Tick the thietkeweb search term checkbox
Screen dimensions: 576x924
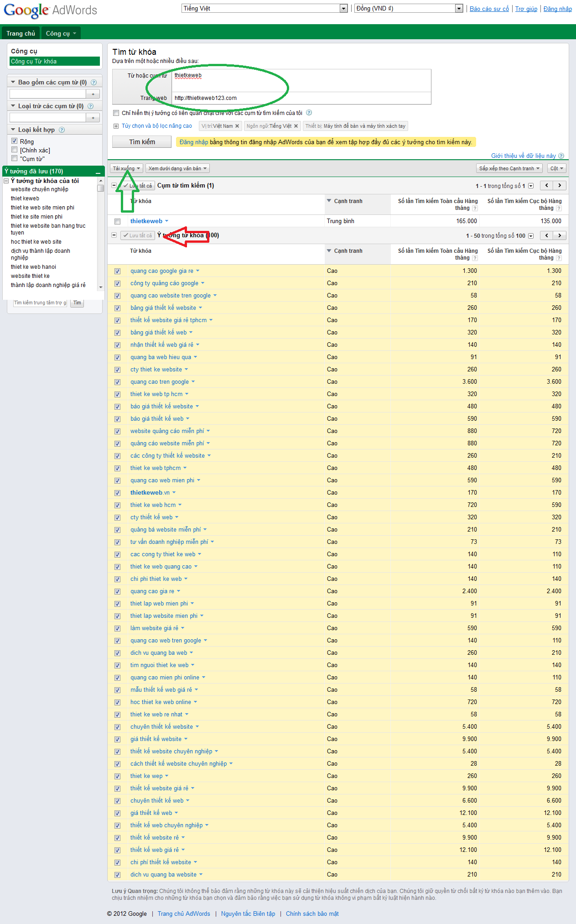tap(118, 221)
